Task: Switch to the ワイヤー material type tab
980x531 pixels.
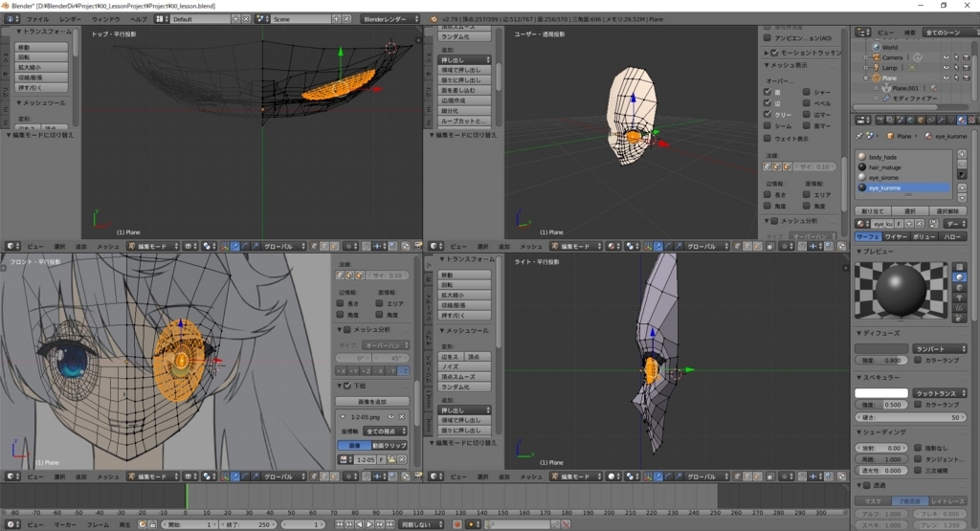Action: tap(896, 236)
